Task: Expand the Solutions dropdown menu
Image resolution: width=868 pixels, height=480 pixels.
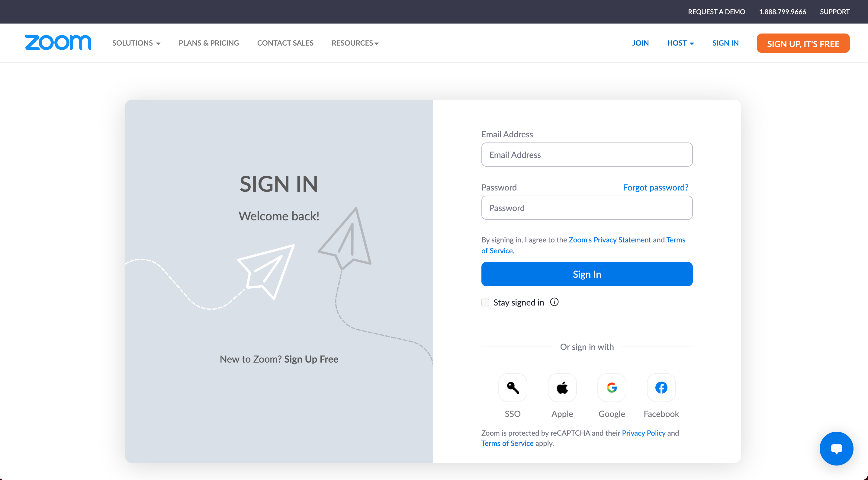Action: click(137, 43)
